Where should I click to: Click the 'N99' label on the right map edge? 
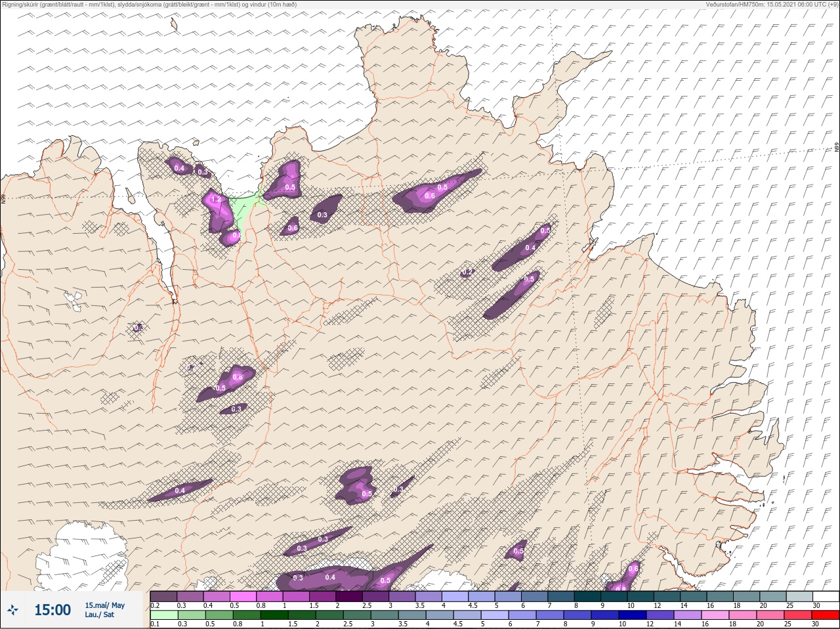[837, 148]
